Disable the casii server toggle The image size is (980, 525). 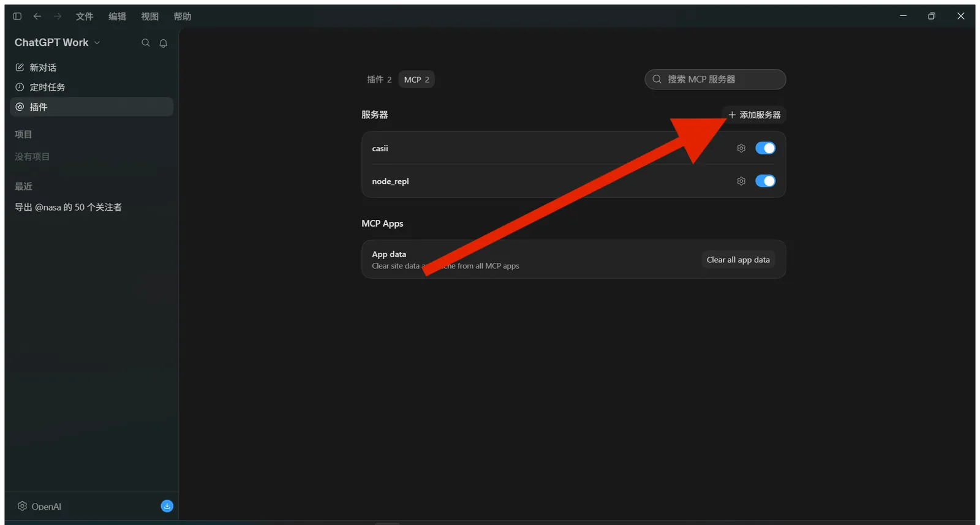[x=766, y=148]
